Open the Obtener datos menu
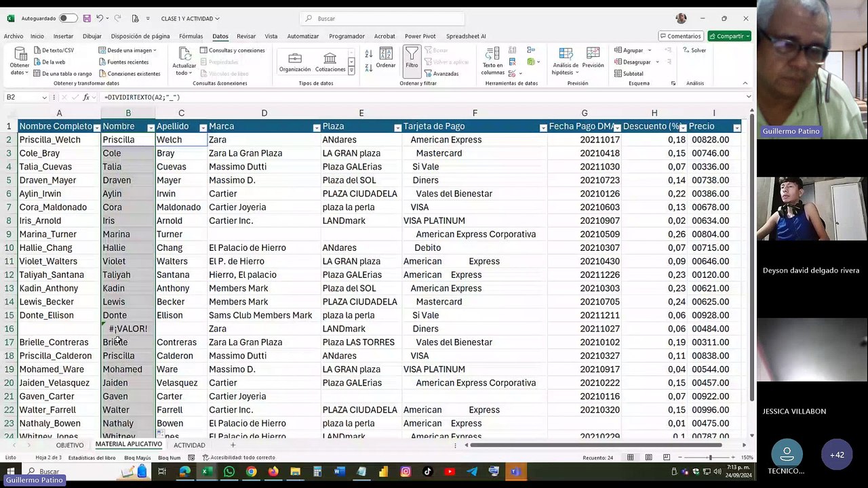868x488 pixels. coord(20,62)
